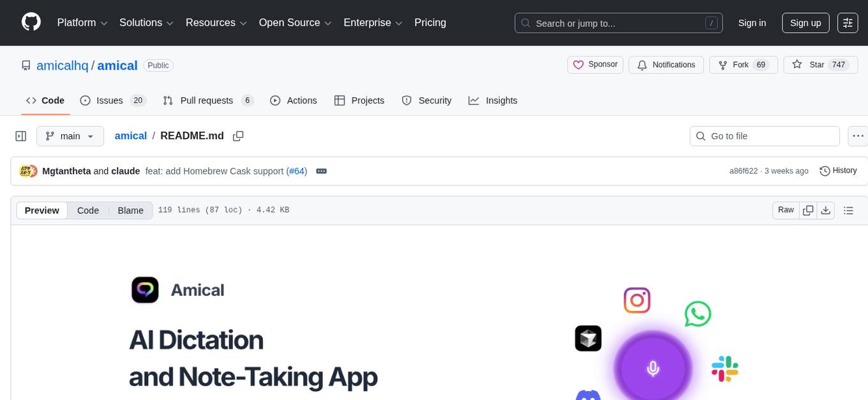Open the appearance settings icon
The height and width of the screenshot is (400, 868).
[x=848, y=23]
